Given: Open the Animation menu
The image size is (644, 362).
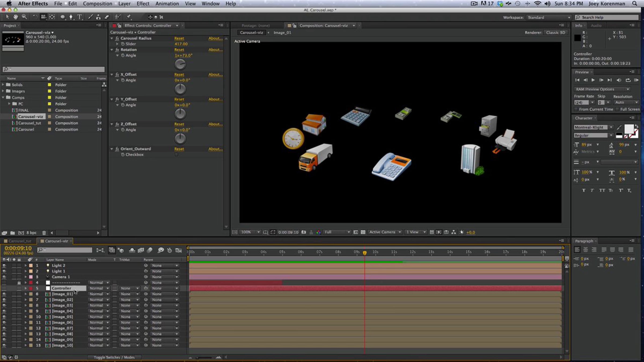Looking at the screenshot, I should tap(167, 3).
